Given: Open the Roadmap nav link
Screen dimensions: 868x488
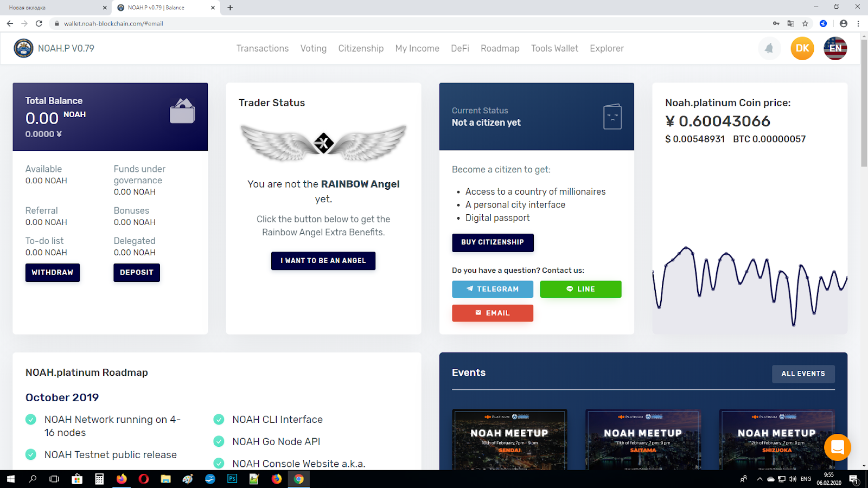Looking at the screenshot, I should (x=500, y=48).
